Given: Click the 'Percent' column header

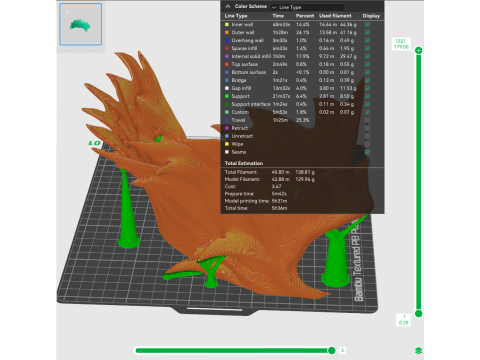Looking at the screenshot, I should (x=305, y=16).
